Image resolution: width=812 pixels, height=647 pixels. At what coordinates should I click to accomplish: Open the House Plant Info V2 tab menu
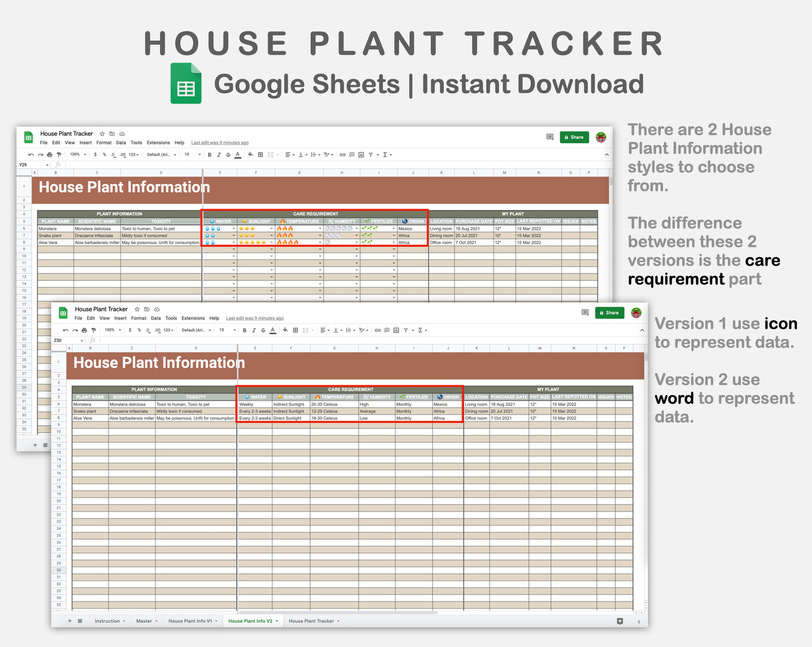[276, 621]
